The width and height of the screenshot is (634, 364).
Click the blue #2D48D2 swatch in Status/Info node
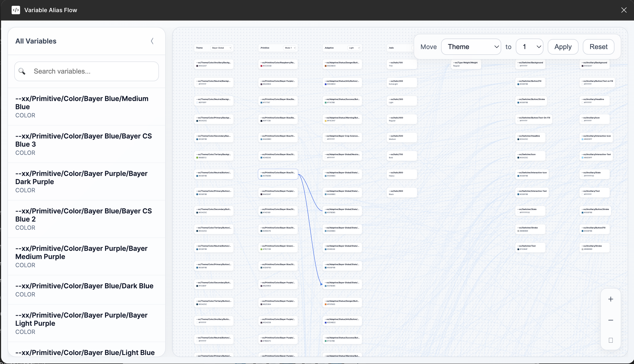(326, 84)
